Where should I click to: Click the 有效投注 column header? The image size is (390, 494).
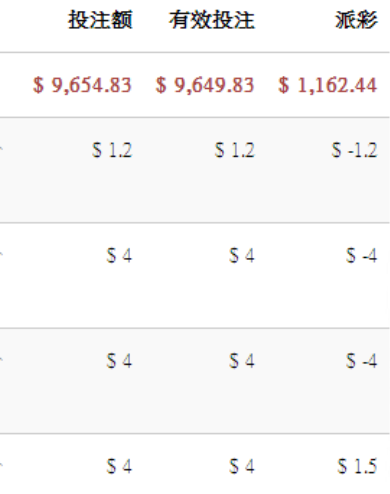pyautogui.click(x=212, y=20)
